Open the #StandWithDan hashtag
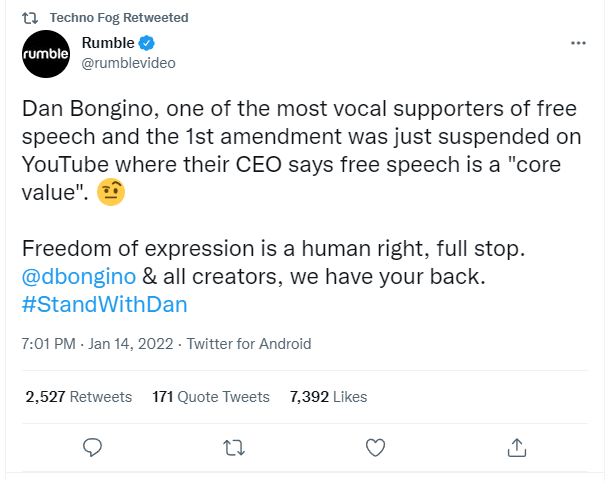Viewport: 605px width, 481px height. tap(105, 305)
